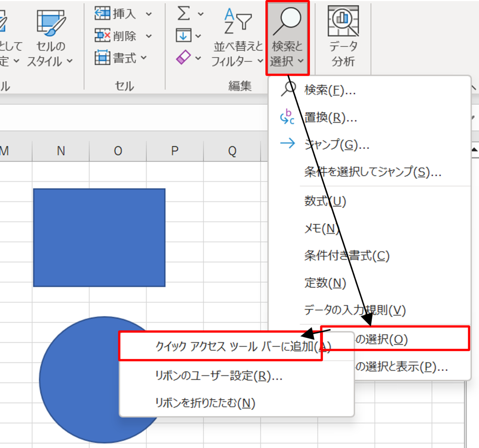
Task: Select Find (検索(F)...) menu item
Action: tap(370, 90)
